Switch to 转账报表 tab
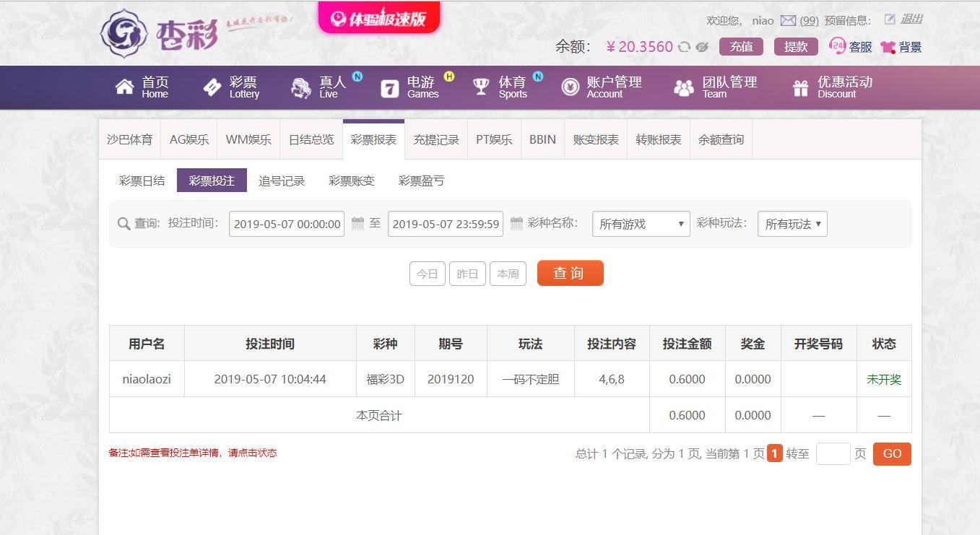Screen dimensions: 980x535 tap(659, 139)
